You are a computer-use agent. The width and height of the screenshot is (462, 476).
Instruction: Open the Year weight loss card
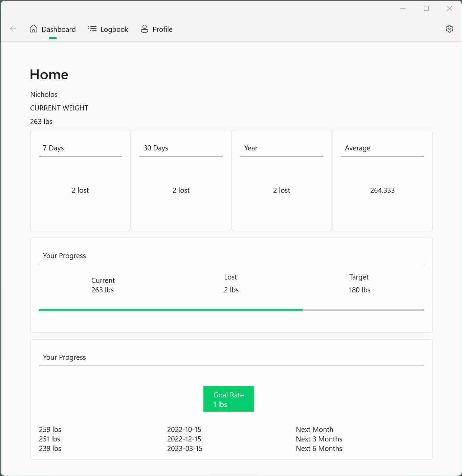(281, 180)
